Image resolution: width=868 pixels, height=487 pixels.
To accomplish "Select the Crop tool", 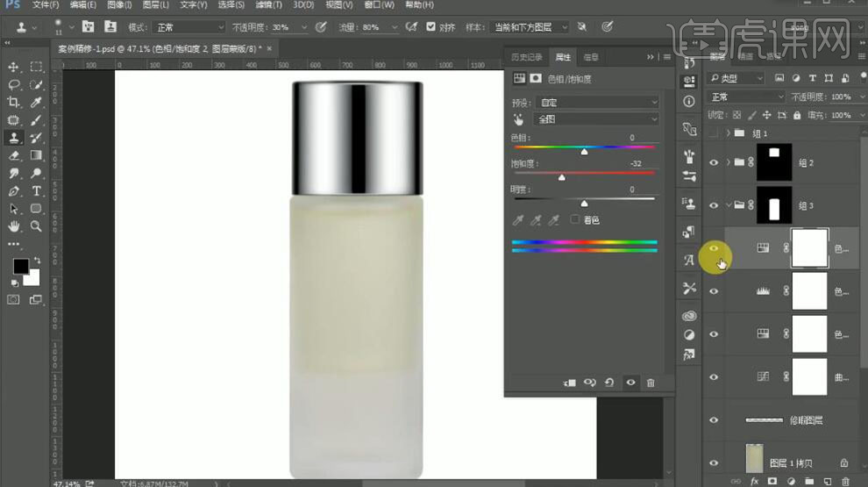I will pyautogui.click(x=13, y=103).
